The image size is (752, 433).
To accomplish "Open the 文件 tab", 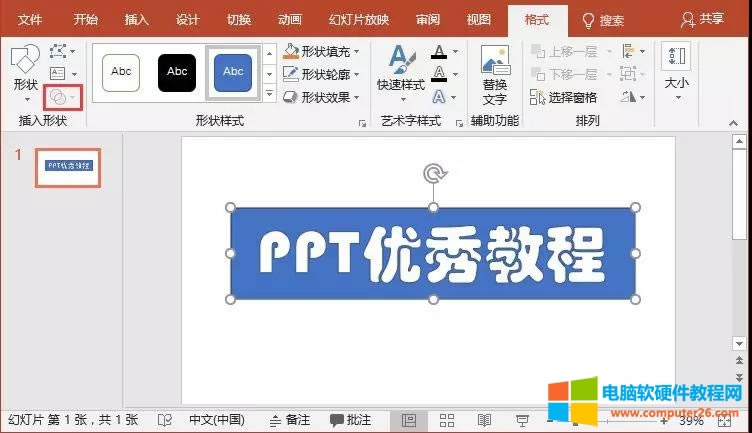I will 30,20.
